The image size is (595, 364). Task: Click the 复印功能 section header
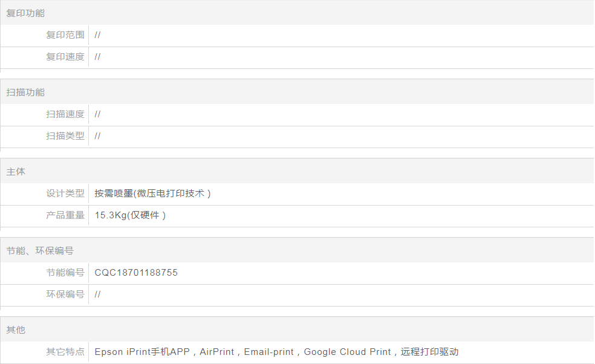tap(25, 13)
